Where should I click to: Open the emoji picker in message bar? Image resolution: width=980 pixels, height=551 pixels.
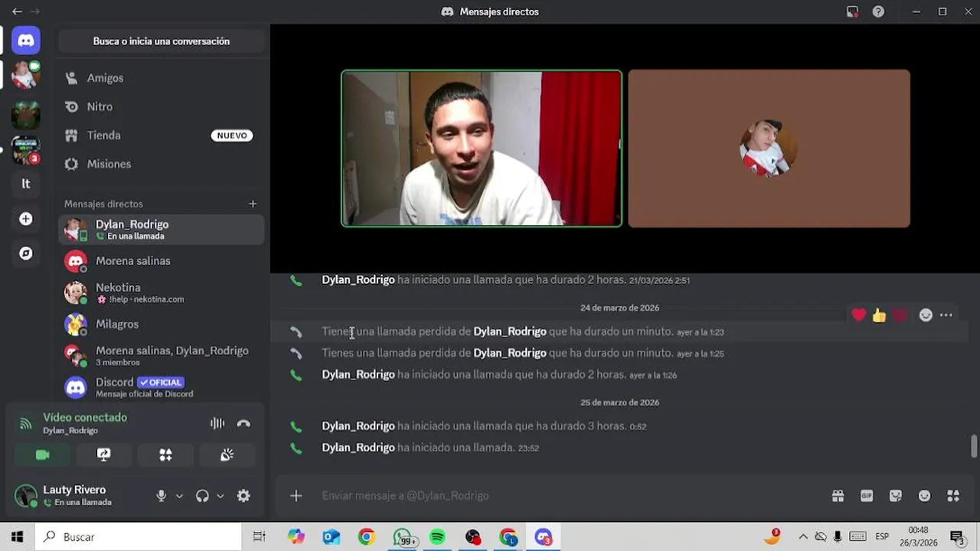(x=925, y=496)
